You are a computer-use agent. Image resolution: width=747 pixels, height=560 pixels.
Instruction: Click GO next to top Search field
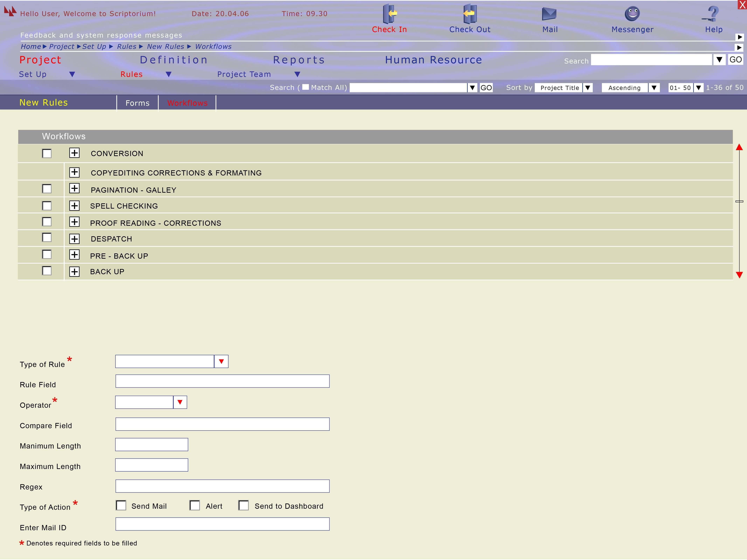tap(735, 60)
